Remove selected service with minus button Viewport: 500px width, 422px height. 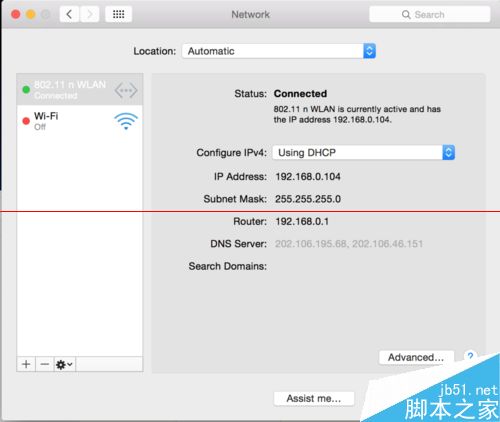[x=44, y=364]
